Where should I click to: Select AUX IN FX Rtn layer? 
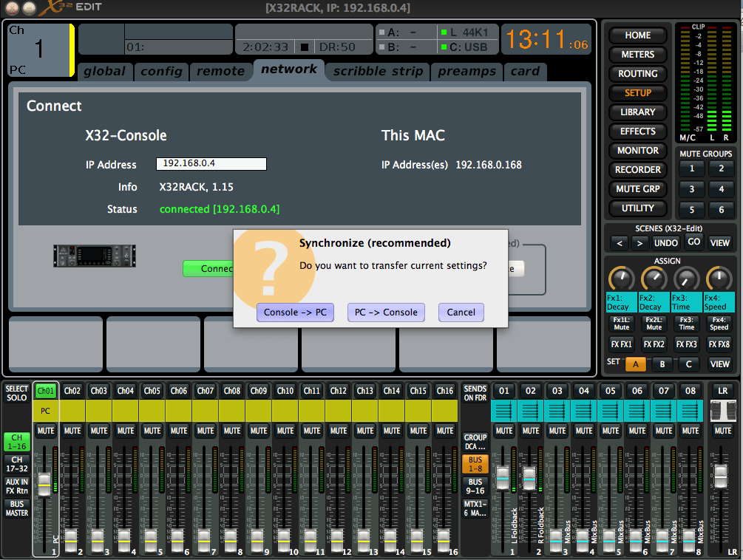tap(17, 487)
